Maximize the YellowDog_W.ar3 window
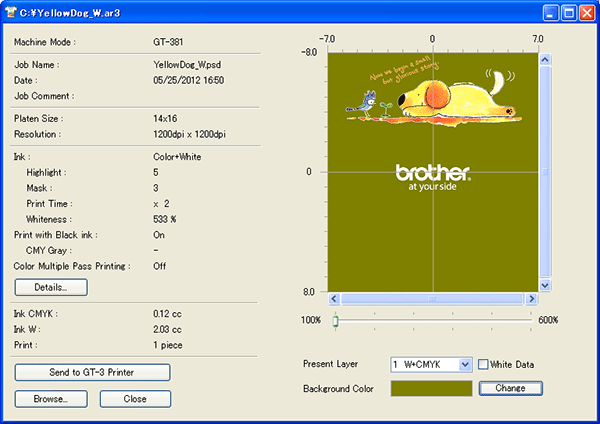 pyautogui.click(x=567, y=13)
